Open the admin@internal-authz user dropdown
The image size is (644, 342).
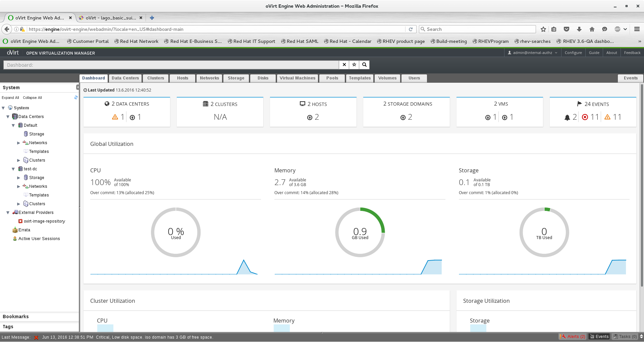pos(532,53)
